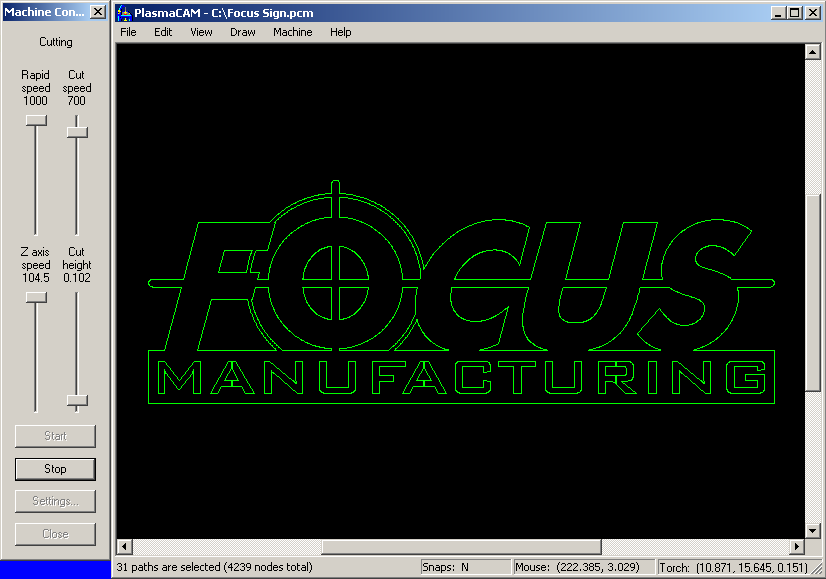Click the window resize grip in status bar
This screenshot has height=579, width=826.
coord(818,569)
